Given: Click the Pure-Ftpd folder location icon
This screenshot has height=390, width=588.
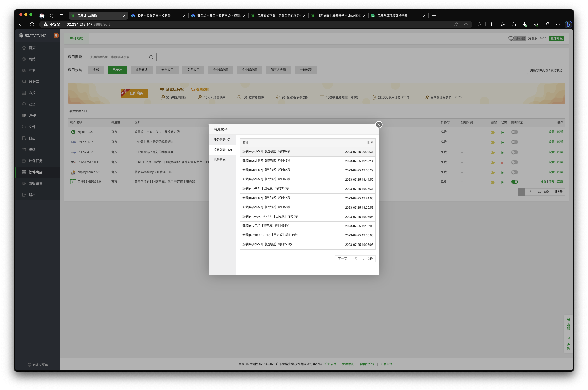Looking at the screenshot, I should point(493,163).
